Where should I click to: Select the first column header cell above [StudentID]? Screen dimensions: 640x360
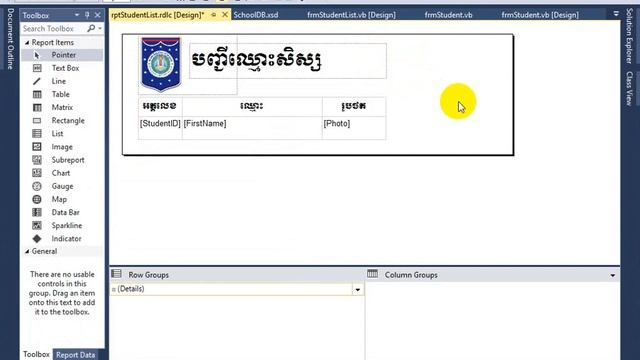coord(160,107)
